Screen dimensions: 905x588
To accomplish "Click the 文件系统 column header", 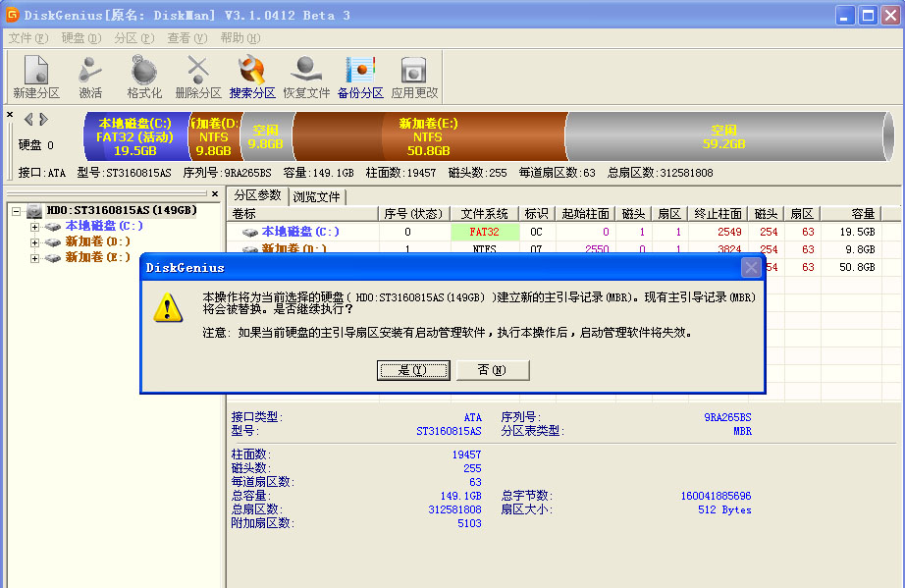I will point(484,214).
